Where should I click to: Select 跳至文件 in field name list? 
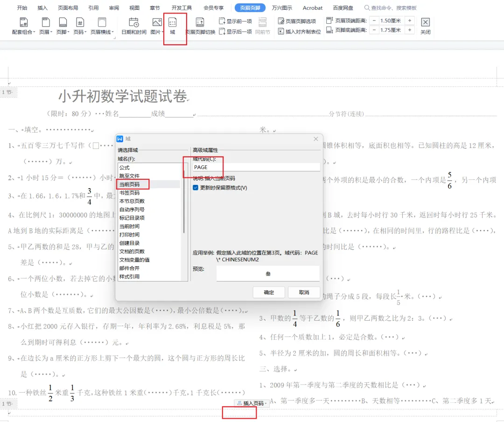130,176
